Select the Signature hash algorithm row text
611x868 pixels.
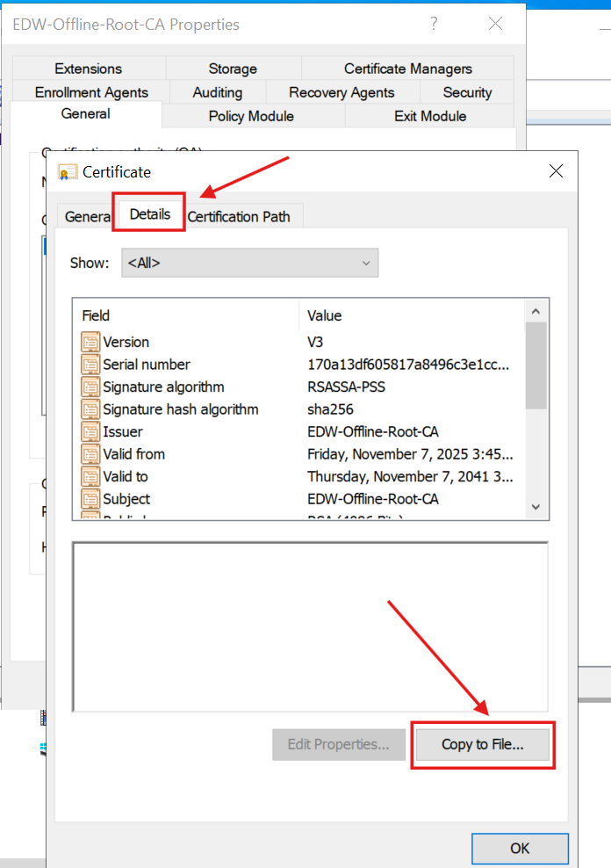[181, 409]
